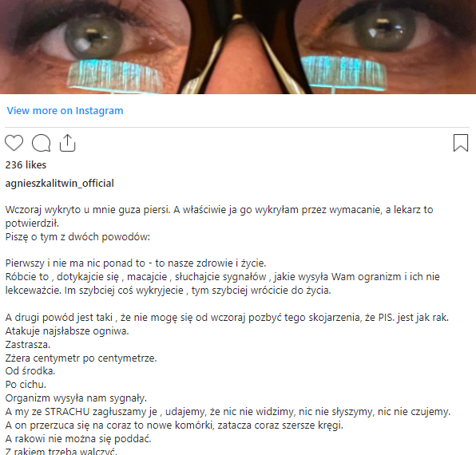Show who liked via '236 likes'
Screen dimensions: 476x455
point(26,164)
